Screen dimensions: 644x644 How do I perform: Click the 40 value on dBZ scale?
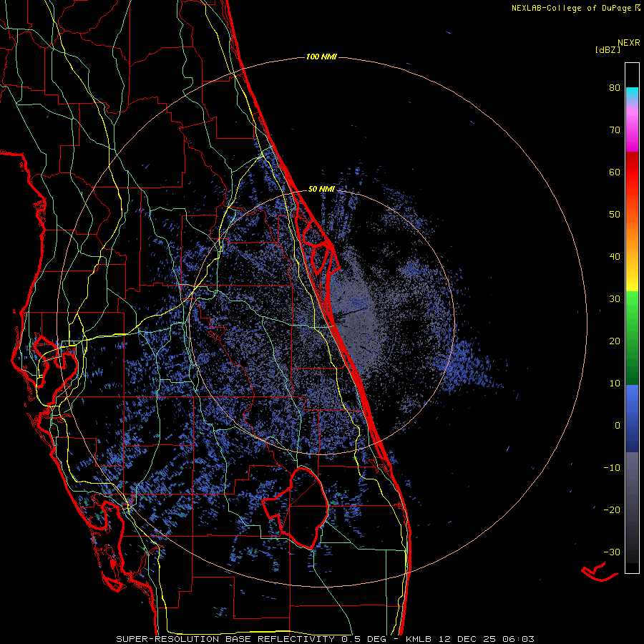tap(615, 257)
